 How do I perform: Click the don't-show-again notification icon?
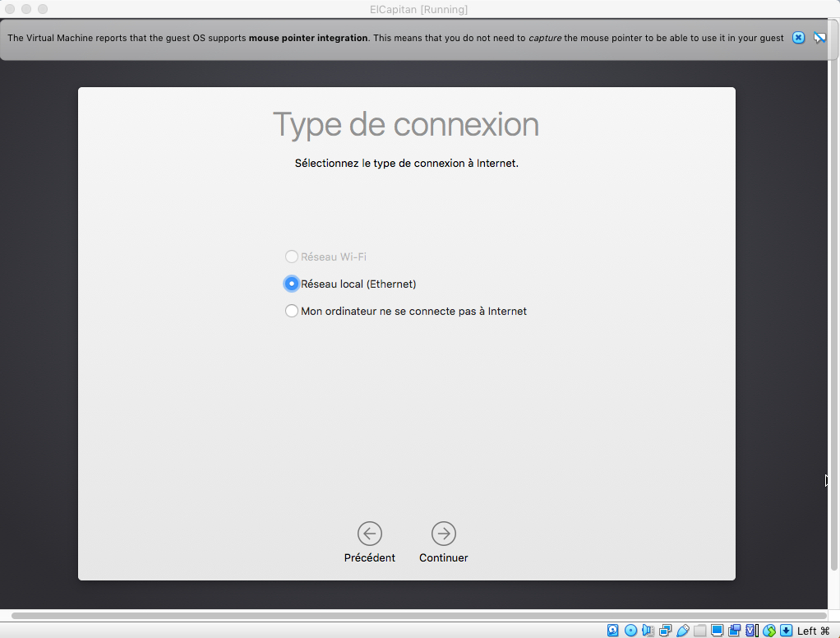tap(819, 38)
